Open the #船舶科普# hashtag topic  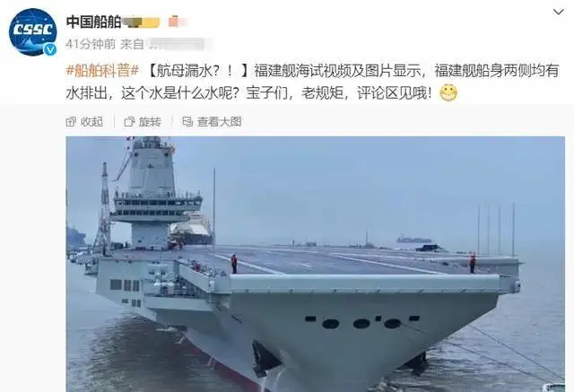pos(102,70)
